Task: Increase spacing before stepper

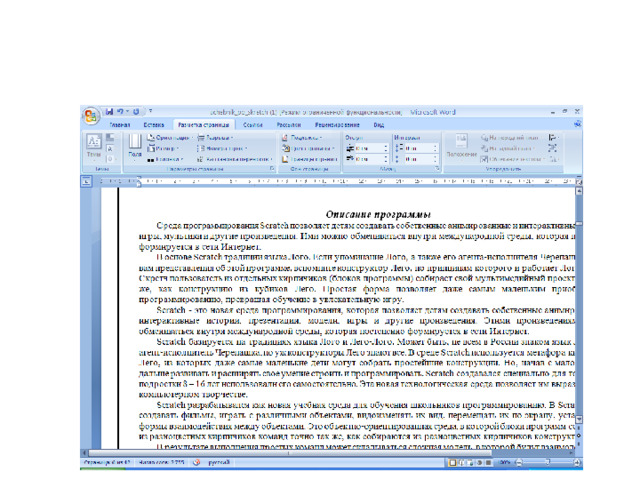Action: (435, 146)
